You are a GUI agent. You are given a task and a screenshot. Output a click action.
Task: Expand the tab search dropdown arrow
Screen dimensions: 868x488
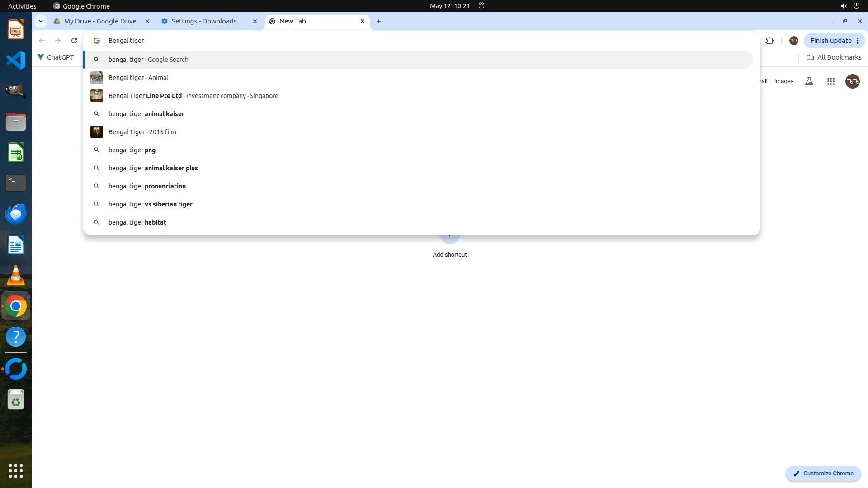(x=41, y=21)
